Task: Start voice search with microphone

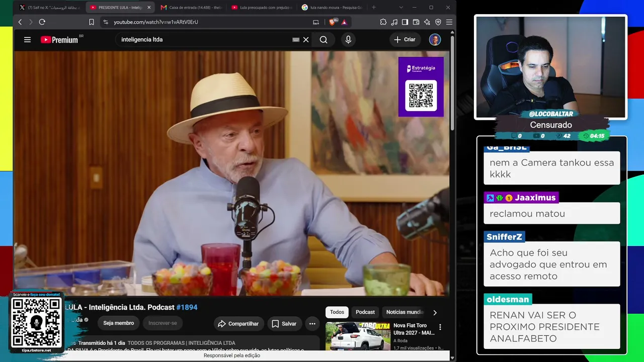Action: (348, 40)
